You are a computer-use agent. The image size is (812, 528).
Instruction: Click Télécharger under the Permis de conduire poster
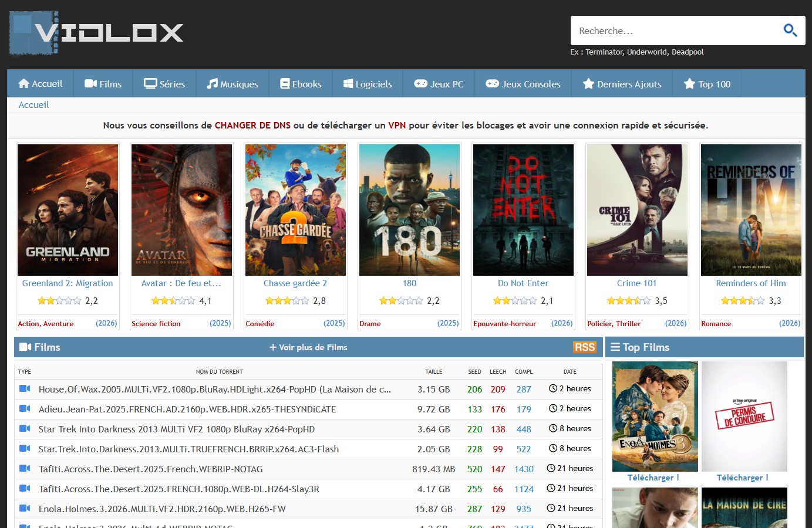[743, 478]
